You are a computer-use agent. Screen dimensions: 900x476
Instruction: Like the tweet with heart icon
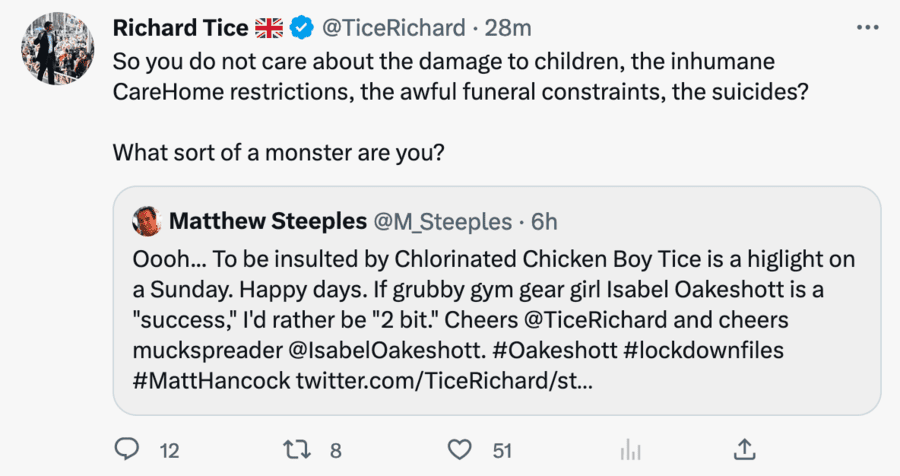(x=459, y=450)
